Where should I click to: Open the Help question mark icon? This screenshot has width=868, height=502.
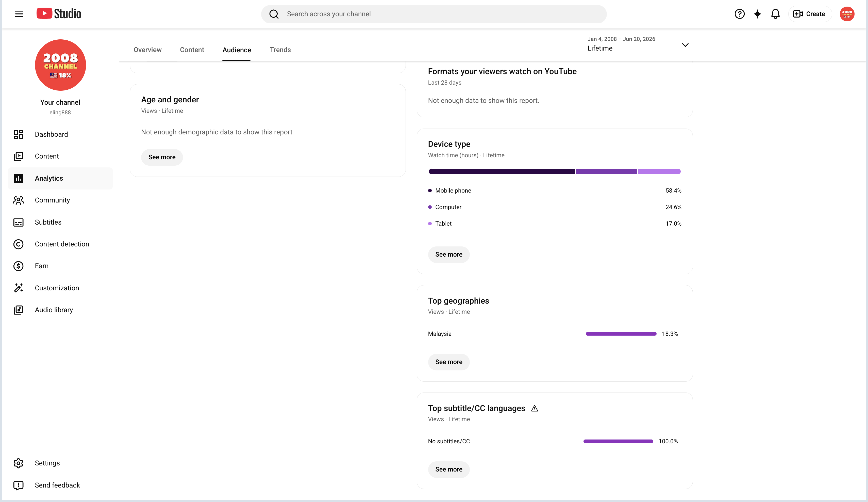739,14
